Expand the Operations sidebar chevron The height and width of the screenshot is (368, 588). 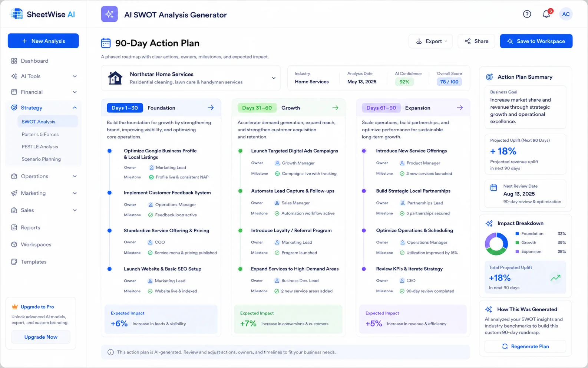tap(75, 176)
